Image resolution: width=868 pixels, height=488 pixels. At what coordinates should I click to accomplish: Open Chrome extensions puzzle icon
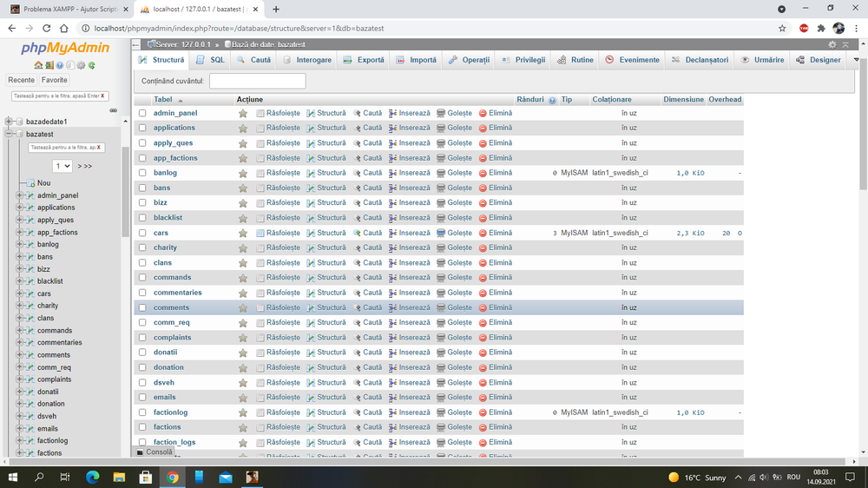coord(821,29)
